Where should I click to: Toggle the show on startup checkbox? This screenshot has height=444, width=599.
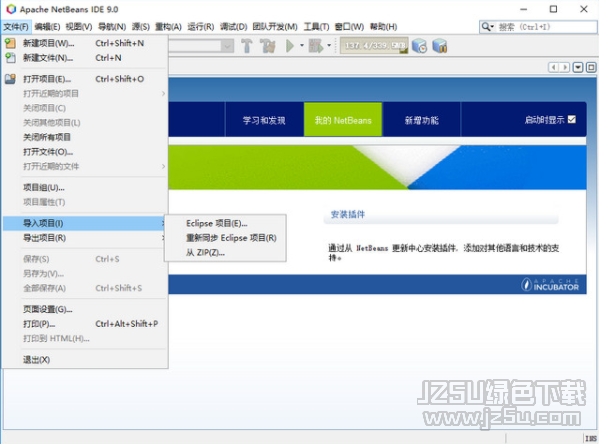coord(572,120)
